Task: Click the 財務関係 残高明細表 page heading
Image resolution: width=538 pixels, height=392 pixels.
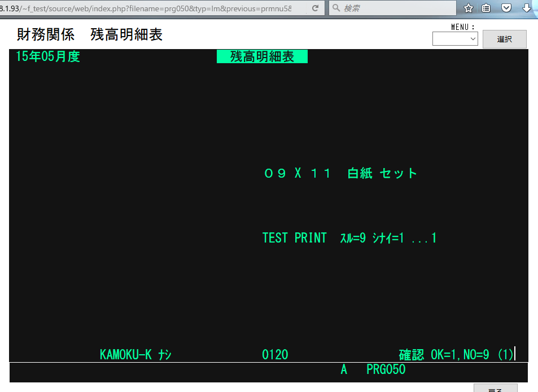Action: (90, 35)
